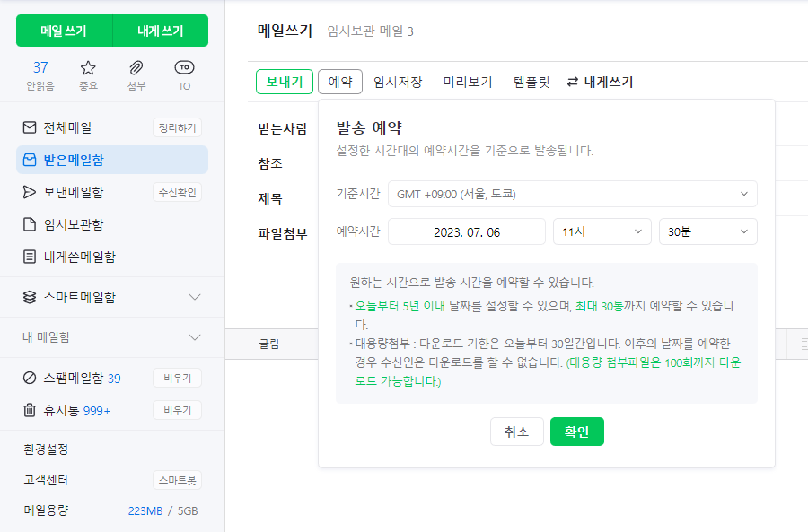The width and height of the screenshot is (808, 532).
Task: Click the 내게 쓰기 compose button
Action: coord(160,30)
